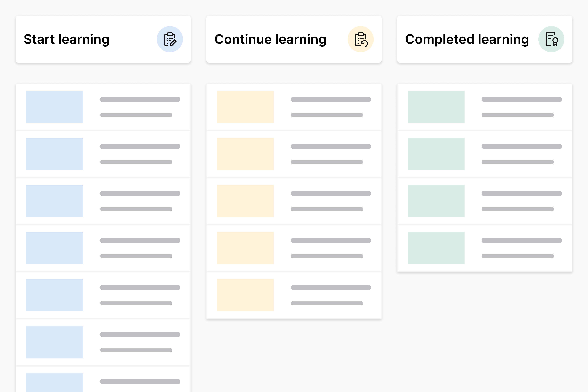Open the Continue learning header card
588x392 pixels.
click(294, 39)
